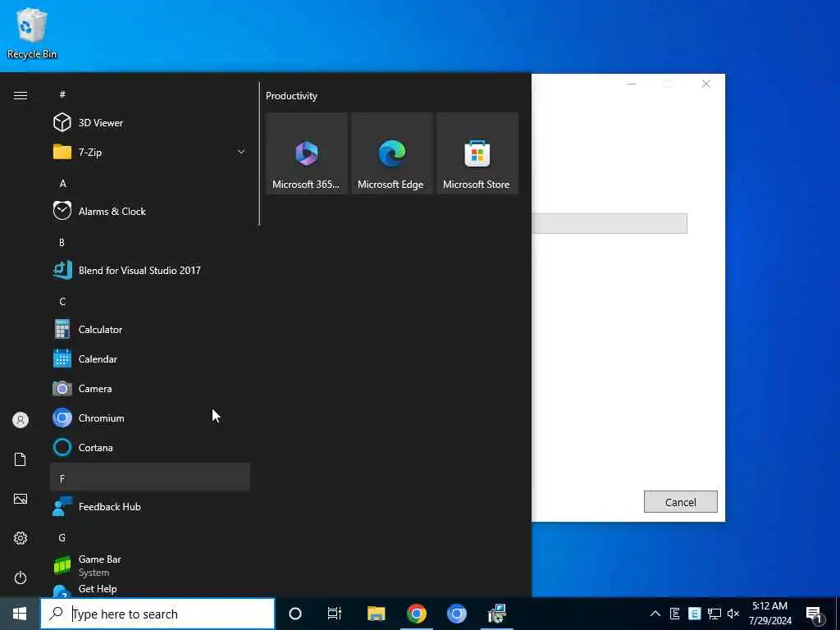The width and height of the screenshot is (840, 630).
Task: Open Settings gear in Start sidebar
Action: point(21,538)
